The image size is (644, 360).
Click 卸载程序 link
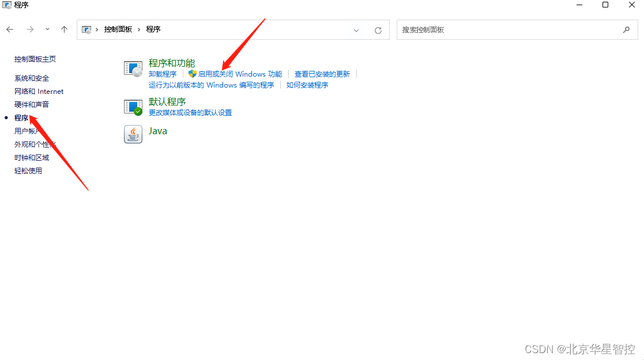(x=163, y=74)
